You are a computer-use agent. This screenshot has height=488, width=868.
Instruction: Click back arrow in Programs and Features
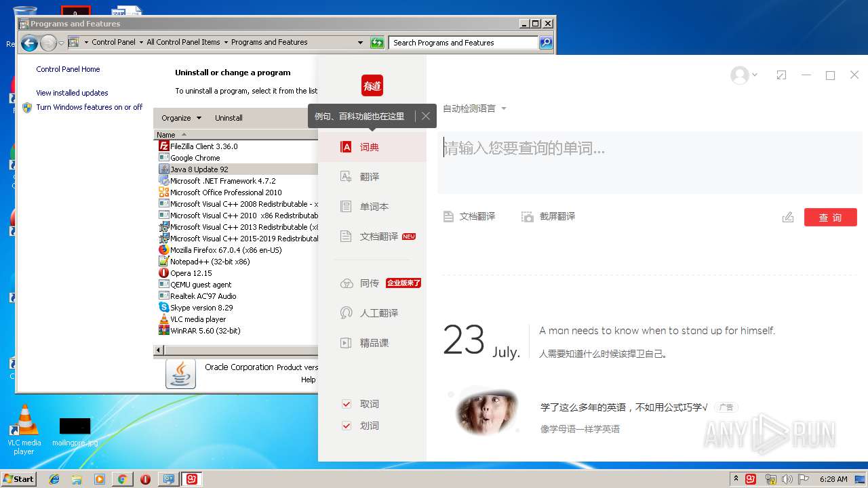[29, 43]
